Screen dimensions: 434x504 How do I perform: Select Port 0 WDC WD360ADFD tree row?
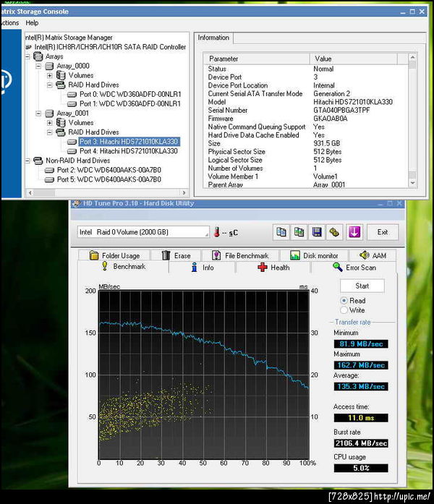coord(130,94)
